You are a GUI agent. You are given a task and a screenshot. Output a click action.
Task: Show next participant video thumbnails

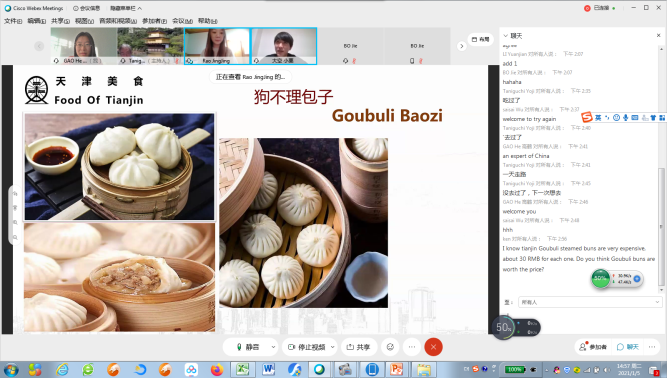[x=462, y=46]
